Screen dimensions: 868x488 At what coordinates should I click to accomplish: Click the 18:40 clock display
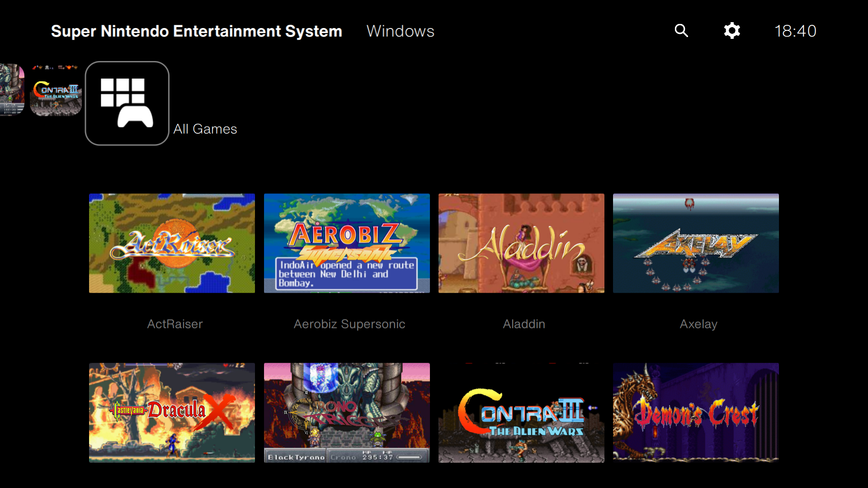point(795,31)
